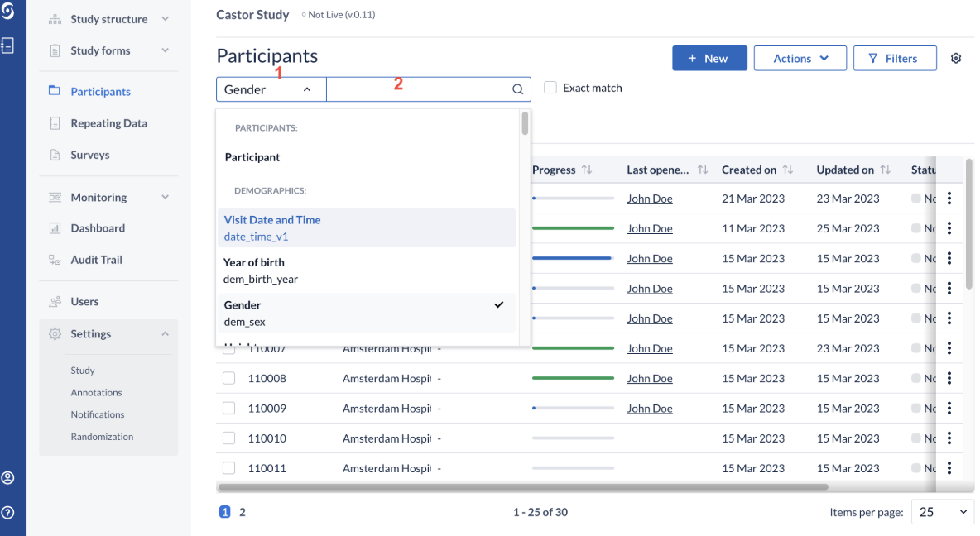Select Gender dem_sex option
The height and width of the screenshot is (536, 980).
coord(367,313)
